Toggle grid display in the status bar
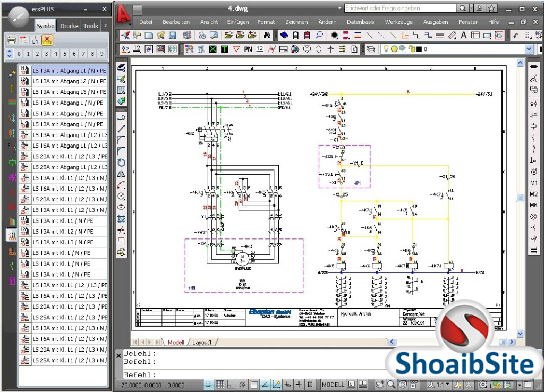544x392 pixels. tap(220, 385)
